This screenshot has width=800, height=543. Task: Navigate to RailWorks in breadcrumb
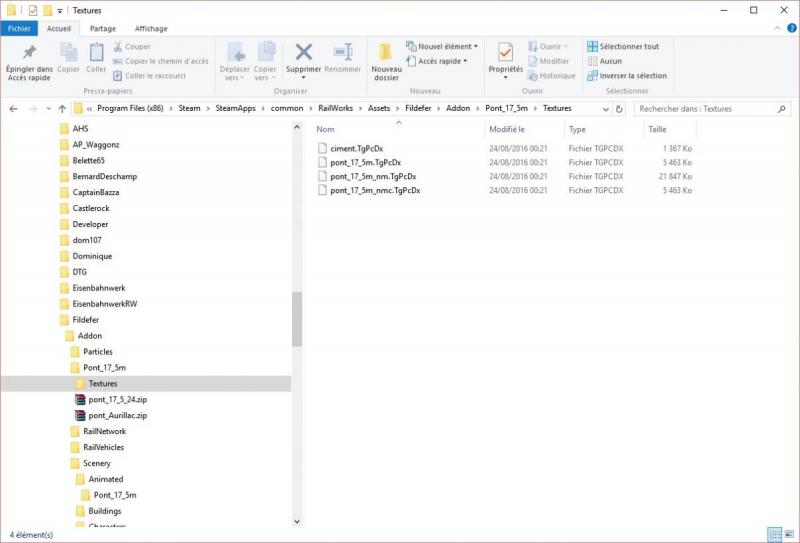point(335,108)
